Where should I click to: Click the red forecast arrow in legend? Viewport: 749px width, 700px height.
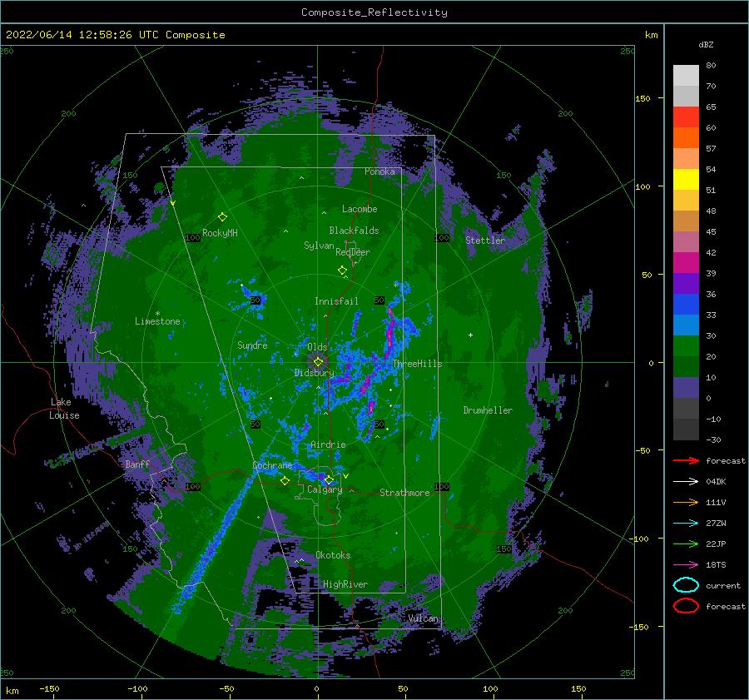(686, 460)
